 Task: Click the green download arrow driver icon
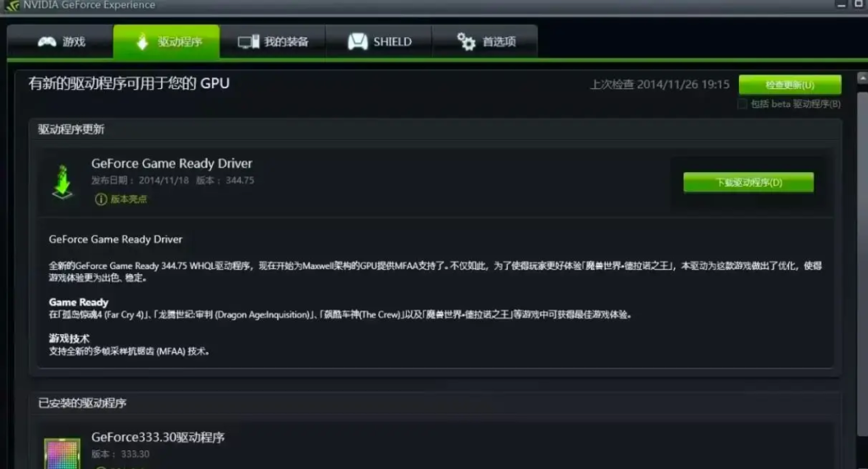(x=63, y=181)
